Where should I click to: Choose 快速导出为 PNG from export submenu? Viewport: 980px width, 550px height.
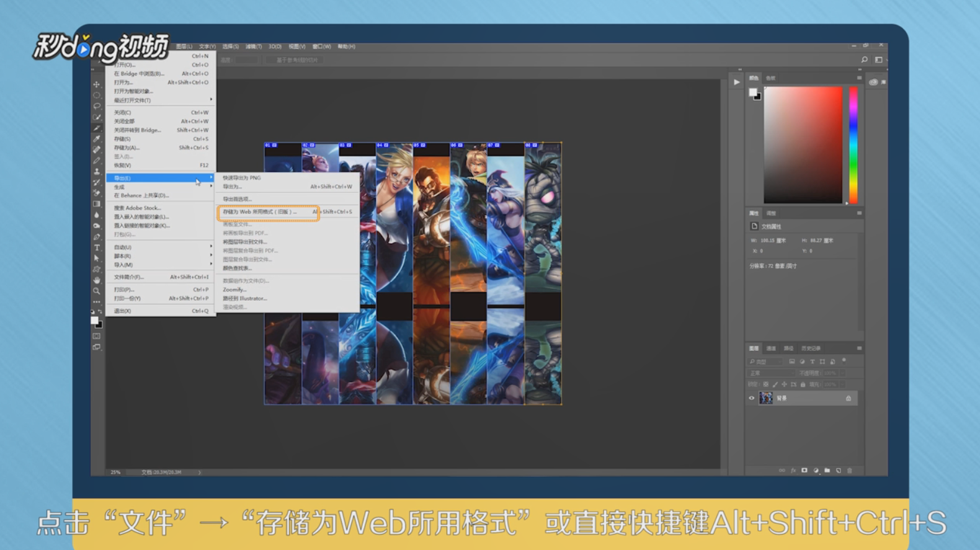(x=288, y=178)
